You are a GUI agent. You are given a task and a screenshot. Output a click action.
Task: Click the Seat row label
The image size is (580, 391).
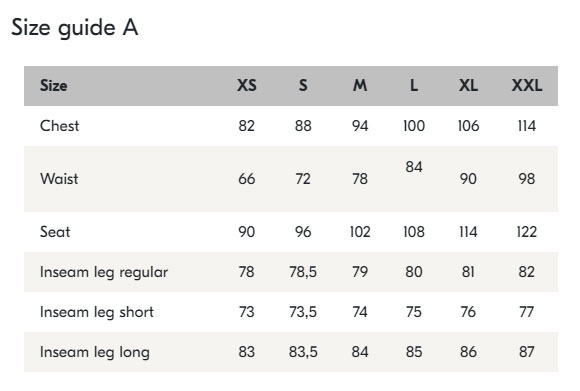55,232
